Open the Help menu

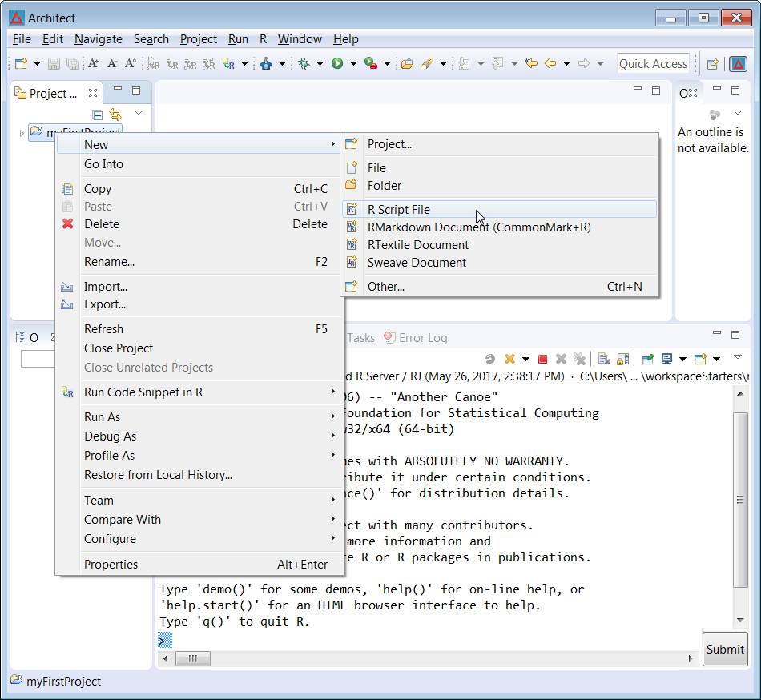[345, 39]
